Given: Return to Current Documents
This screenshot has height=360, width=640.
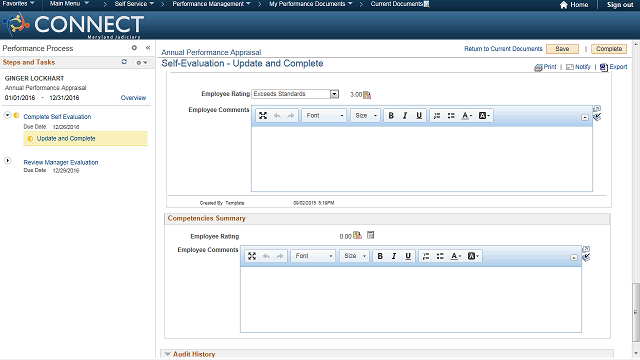Looking at the screenshot, I should 503,49.
